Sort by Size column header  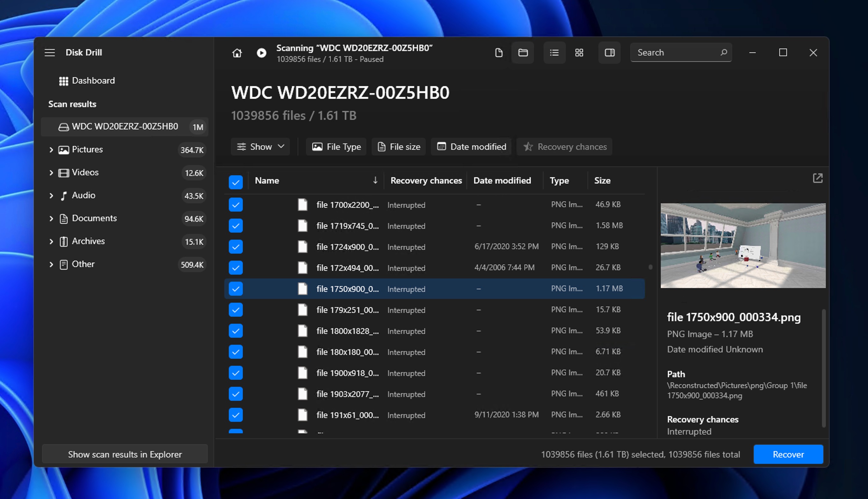pyautogui.click(x=602, y=181)
